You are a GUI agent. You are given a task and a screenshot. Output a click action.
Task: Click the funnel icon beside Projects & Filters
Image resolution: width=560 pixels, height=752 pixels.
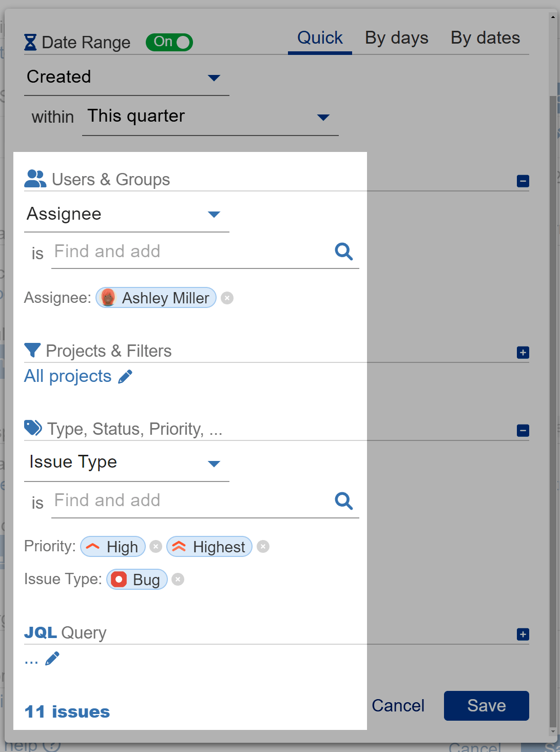pos(32,350)
